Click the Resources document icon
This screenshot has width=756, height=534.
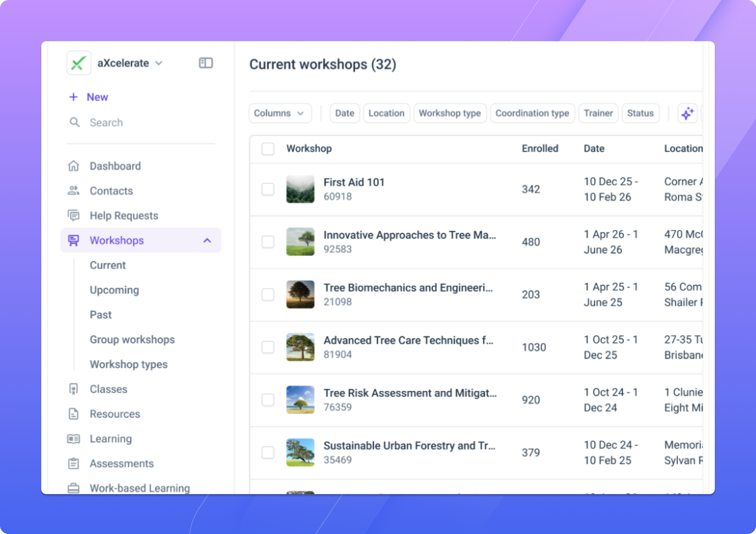coord(73,414)
